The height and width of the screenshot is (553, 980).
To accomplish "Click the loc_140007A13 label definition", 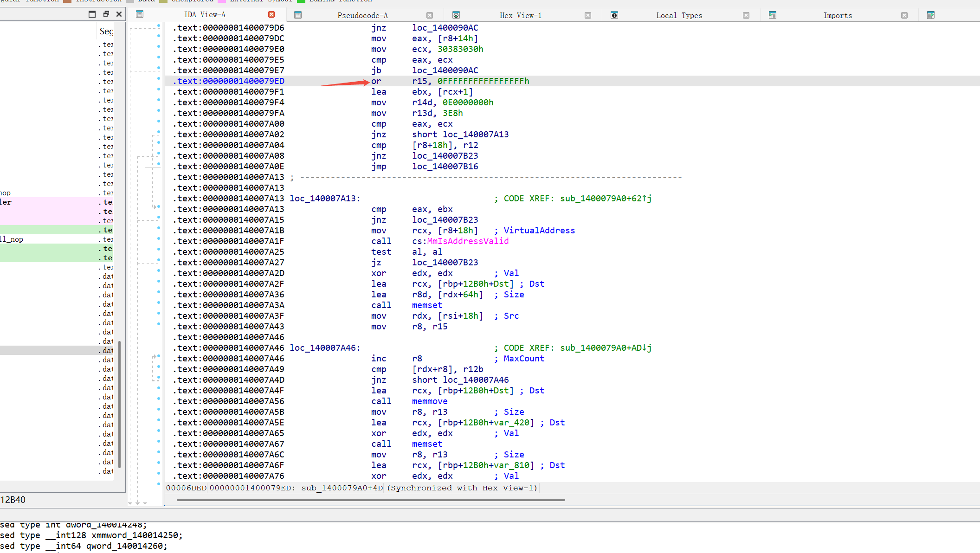I will coord(325,199).
